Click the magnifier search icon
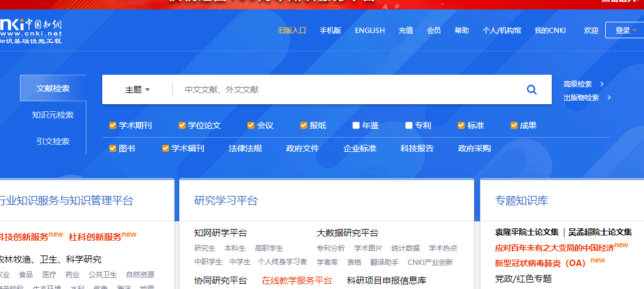 tap(531, 89)
